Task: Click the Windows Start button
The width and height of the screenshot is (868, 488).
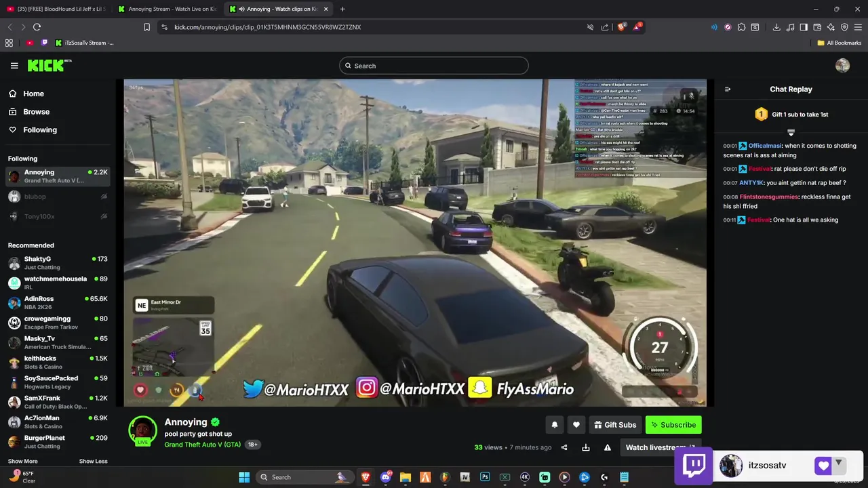Action: [244, 477]
